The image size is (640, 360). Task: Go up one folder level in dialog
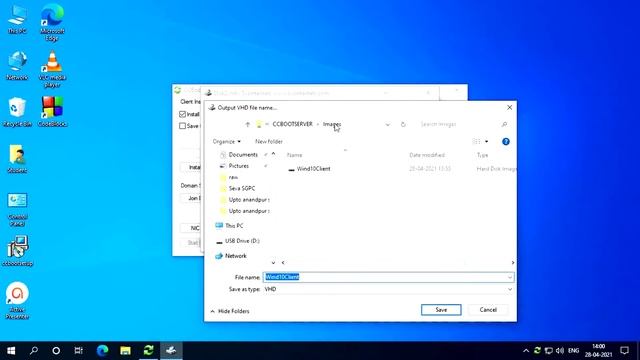pyautogui.click(x=247, y=124)
